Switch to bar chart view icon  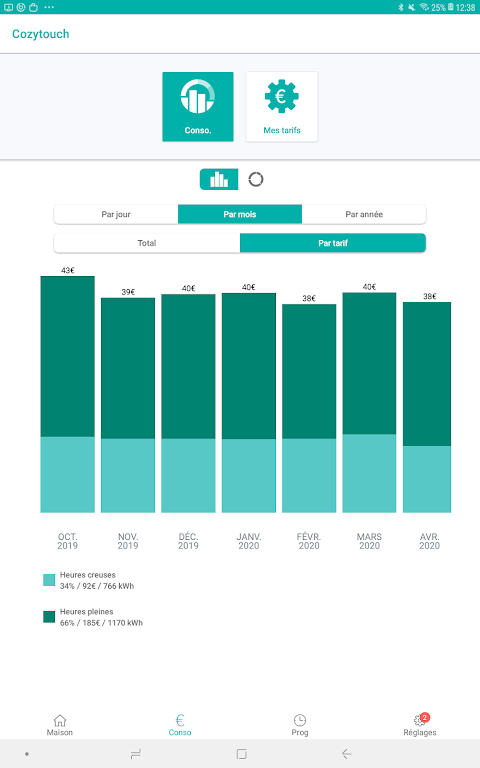(x=219, y=179)
